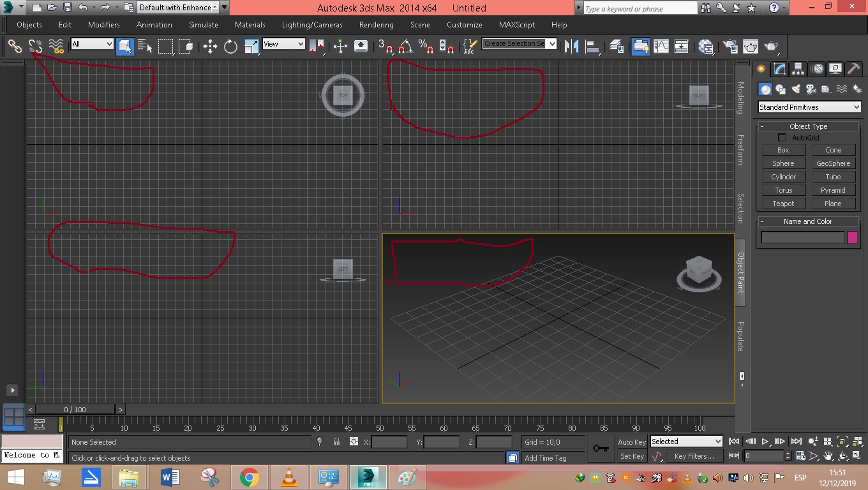Open the reference coordinate system View dropdown
868x490 pixels.
coord(283,44)
